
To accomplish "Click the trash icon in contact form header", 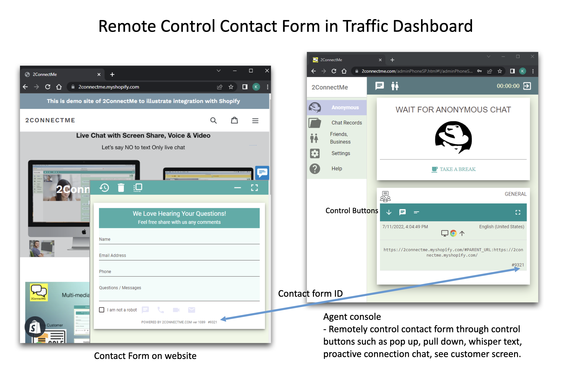I will tap(121, 188).
